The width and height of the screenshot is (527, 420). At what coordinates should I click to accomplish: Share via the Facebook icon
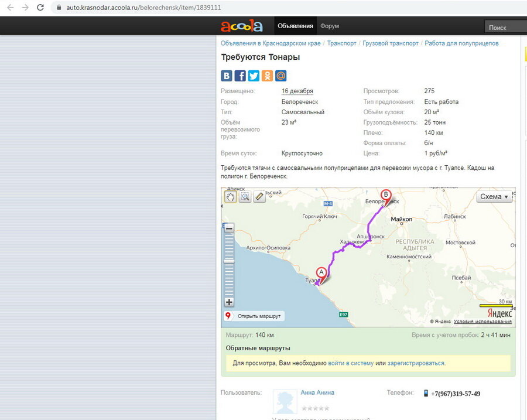(x=240, y=76)
